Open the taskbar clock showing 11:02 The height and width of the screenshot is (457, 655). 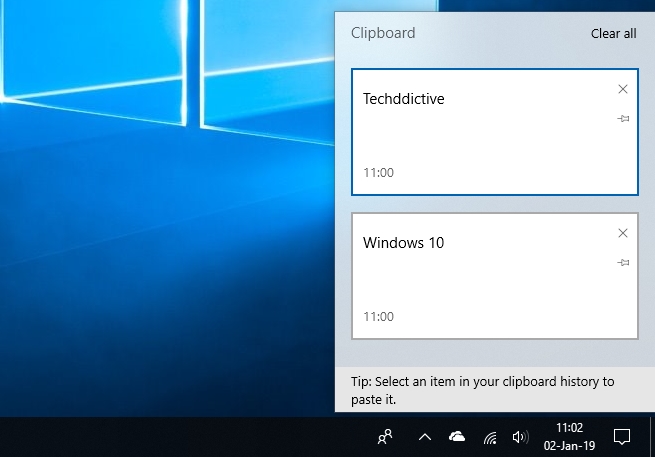(569, 437)
